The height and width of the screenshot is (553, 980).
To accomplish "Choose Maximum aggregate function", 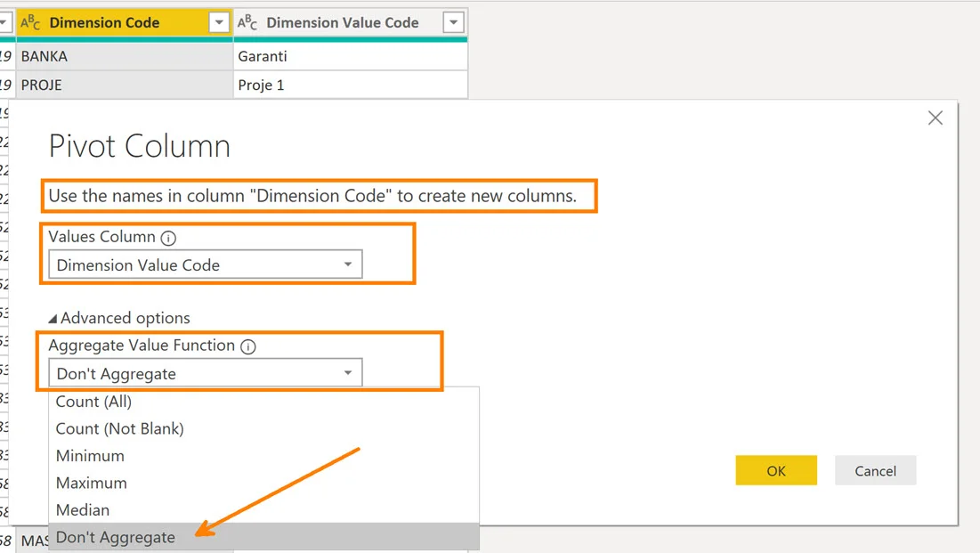I will coord(91,483).
